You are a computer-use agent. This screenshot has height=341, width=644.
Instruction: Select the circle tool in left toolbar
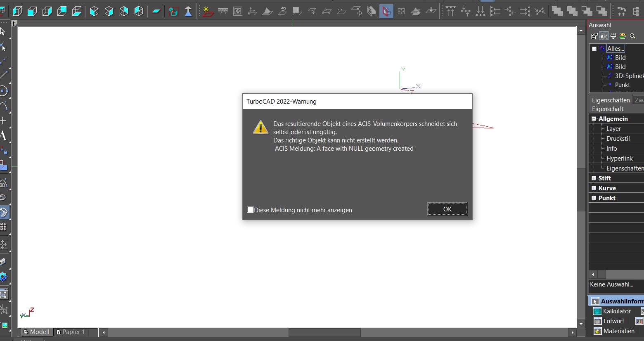[x=3, y=90]
